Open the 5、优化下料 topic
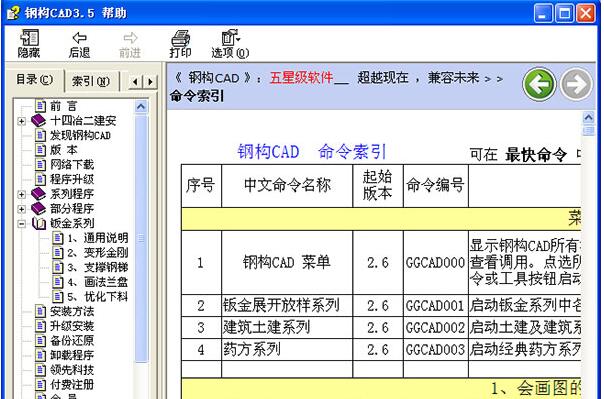The height and width of the screenshot is (399, 604). [x=97, y=297]
